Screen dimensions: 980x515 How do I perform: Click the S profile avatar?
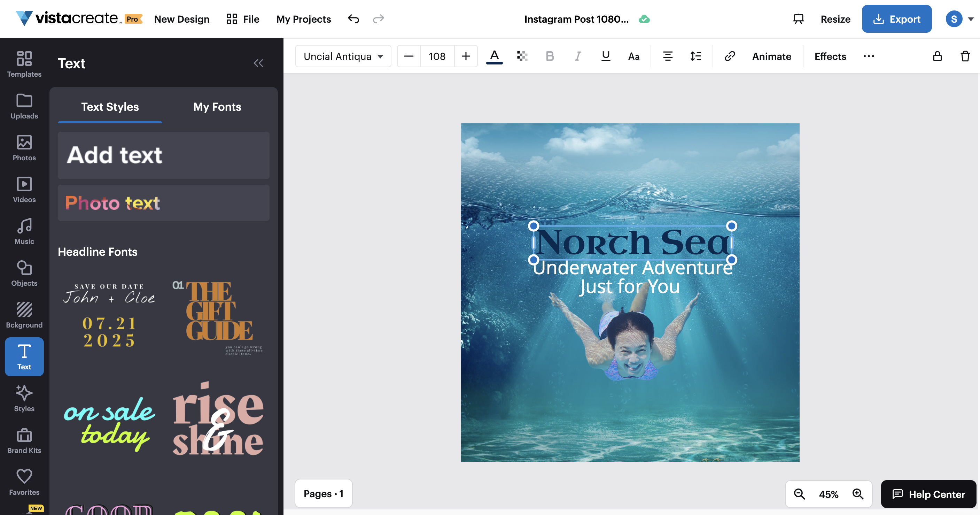(x=954, y=19)
